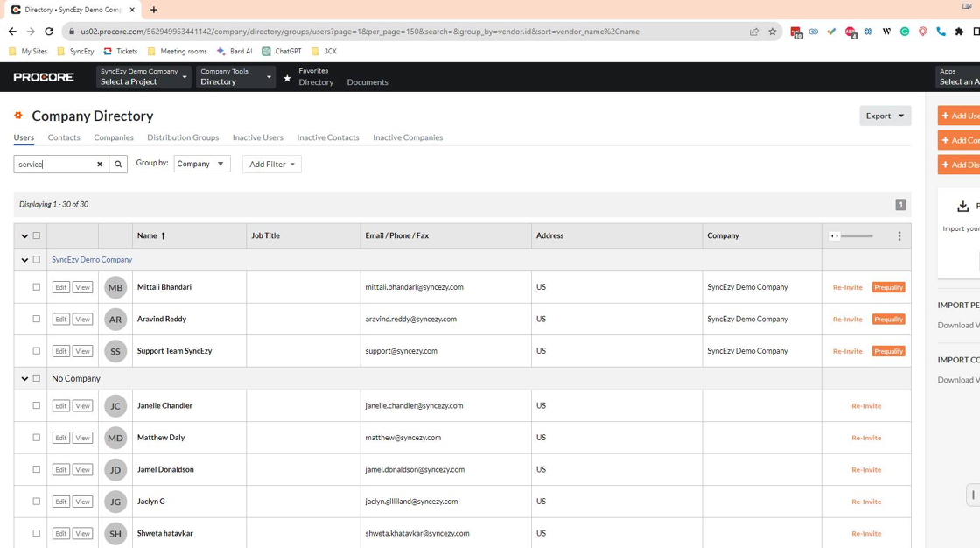The width and height of the screenshot is (980, 548).
Task: Switch to the Companies tab
Action: [x=114, y=137]
